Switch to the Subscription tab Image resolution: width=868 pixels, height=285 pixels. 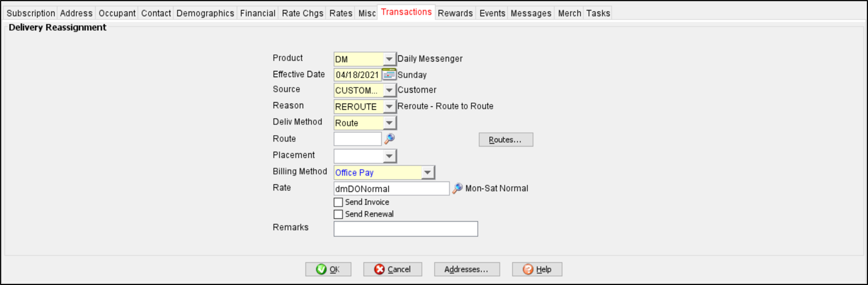click(31, 13)
